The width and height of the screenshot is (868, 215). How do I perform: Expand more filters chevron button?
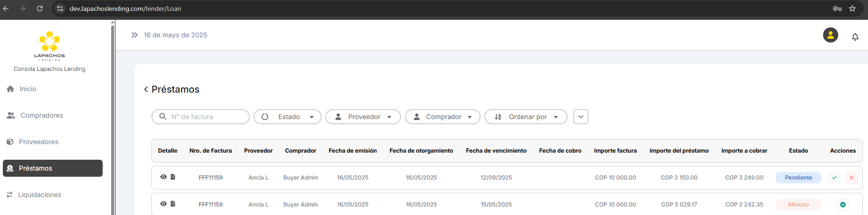tap(581, 117)
